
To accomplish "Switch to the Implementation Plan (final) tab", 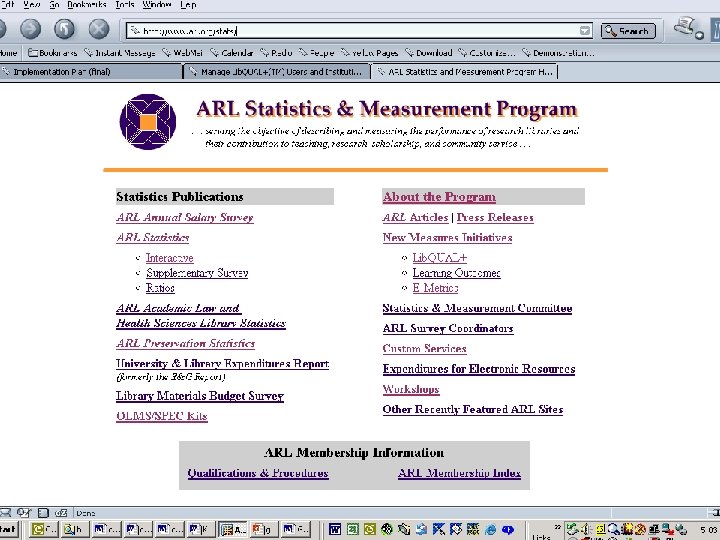I will click(x=91, y=72).
